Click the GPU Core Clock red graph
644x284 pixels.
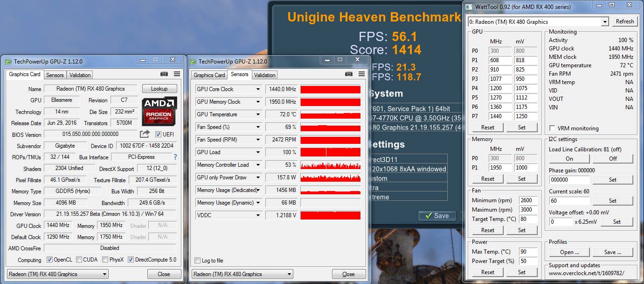pyautogui.click(x=331, y=89)
